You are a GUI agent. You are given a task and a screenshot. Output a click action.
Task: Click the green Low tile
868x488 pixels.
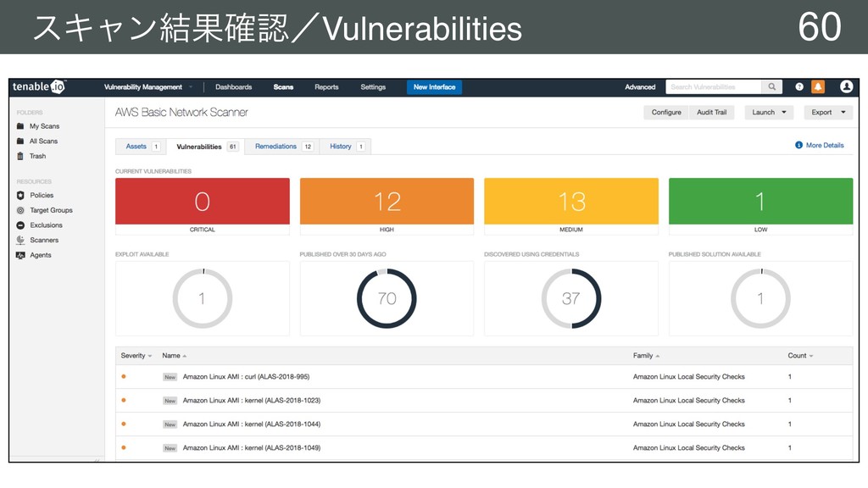[x=760, y=202]
